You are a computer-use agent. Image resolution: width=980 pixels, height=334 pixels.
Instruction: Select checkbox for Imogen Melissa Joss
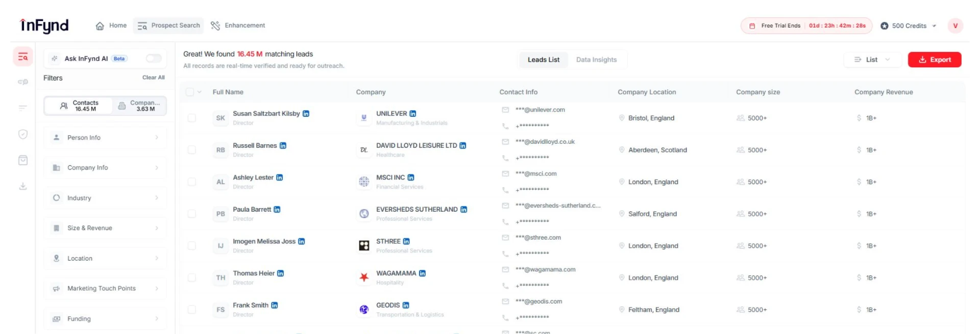(x=192, y=246)
